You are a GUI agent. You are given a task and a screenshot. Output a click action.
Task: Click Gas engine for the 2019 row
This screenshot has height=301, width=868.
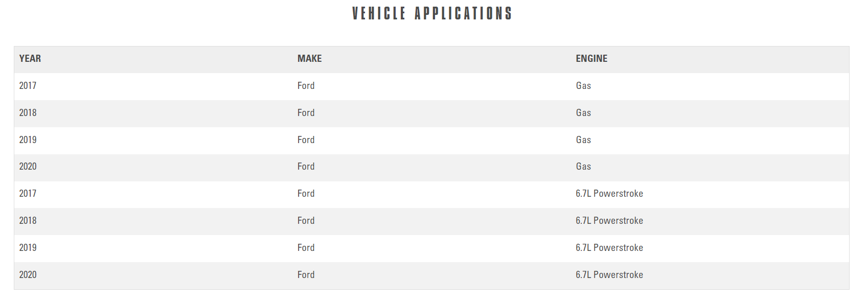pos(583,140)
